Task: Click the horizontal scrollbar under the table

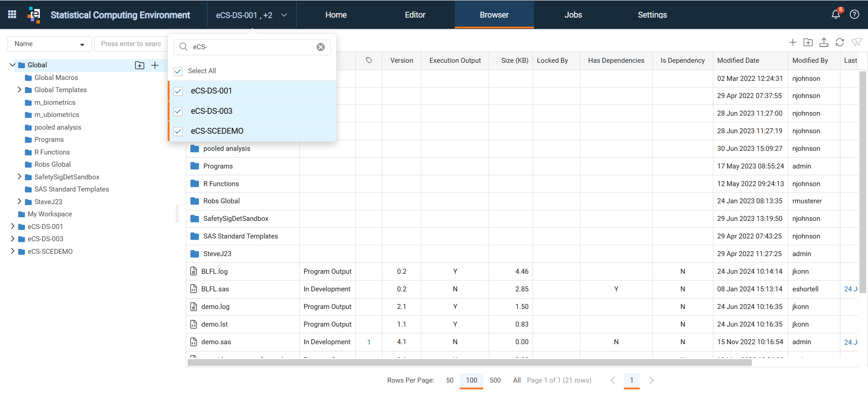Action: click(469, 363)
